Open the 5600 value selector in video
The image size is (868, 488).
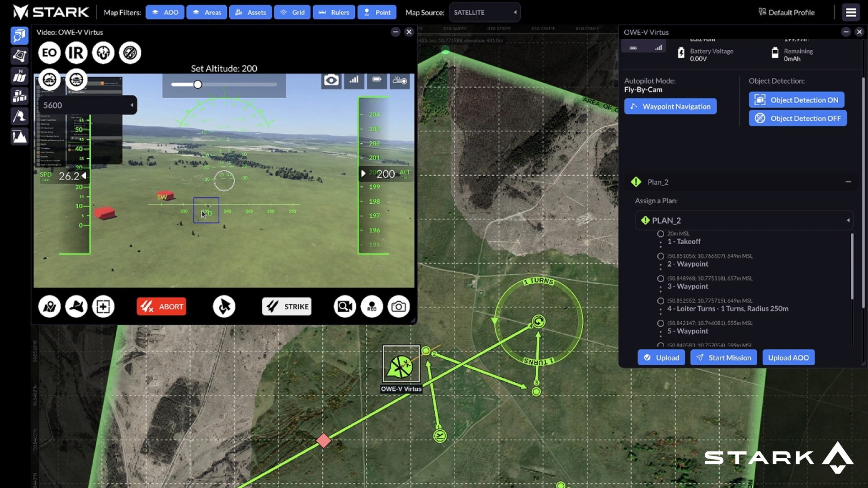(x=87, y=105)
